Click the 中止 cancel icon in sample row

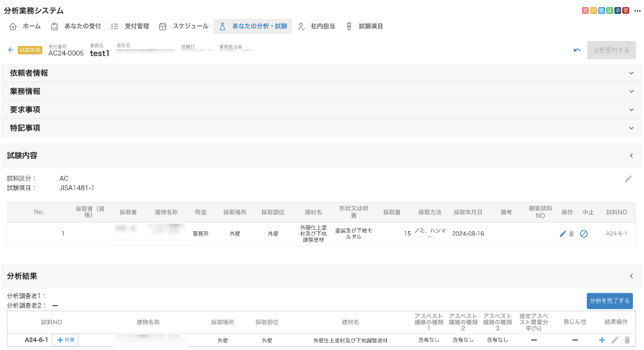click(x=583, y=234)
